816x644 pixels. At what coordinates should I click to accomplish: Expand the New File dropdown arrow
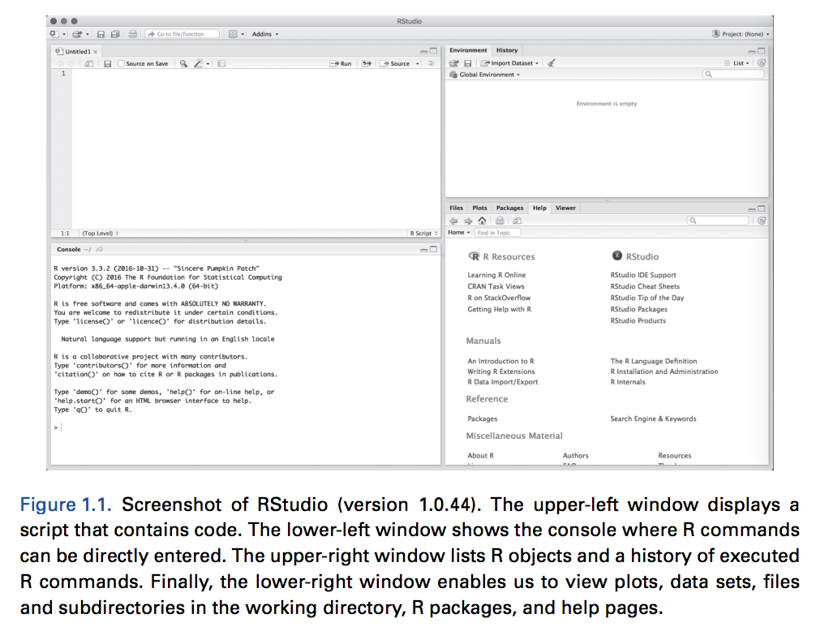(x=64, y=35)
